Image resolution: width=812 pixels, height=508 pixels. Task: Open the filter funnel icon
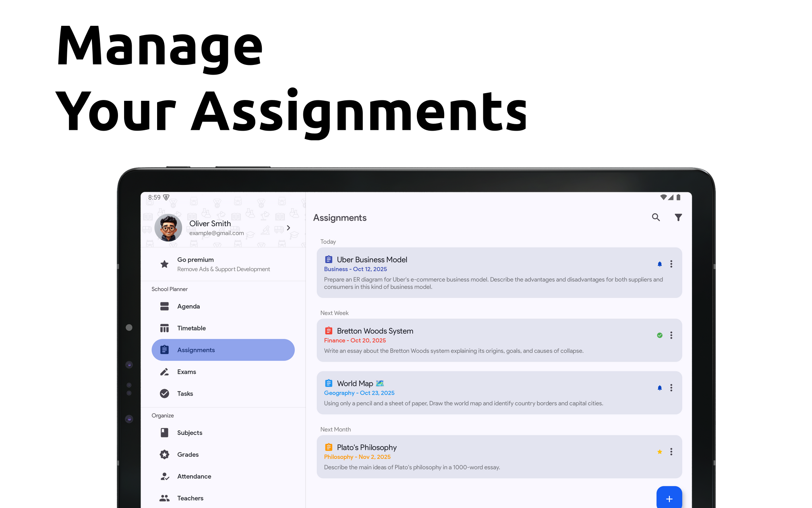pyautogui.click(x=678, y=217)
